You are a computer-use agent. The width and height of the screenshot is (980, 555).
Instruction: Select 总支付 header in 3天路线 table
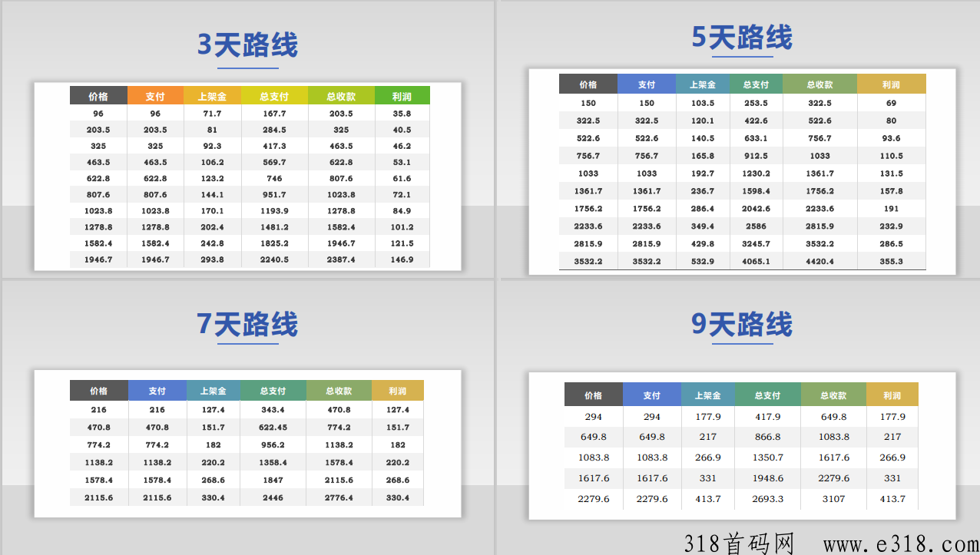click(x=274, y=96)
